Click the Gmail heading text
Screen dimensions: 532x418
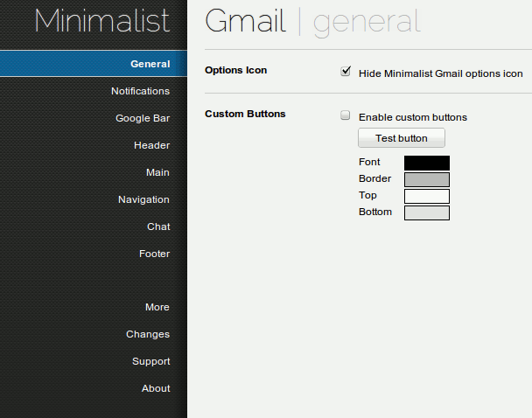(x=245, y=21)
